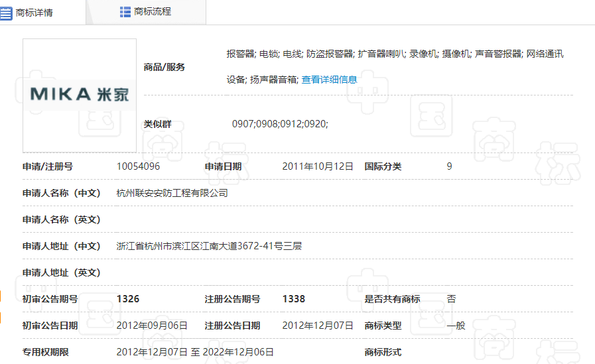Click the 类似群 codes 0907;0908;0912;0920
Image resolution: width=595 pixels, height=364 pixels.
[x=280, y=124]
